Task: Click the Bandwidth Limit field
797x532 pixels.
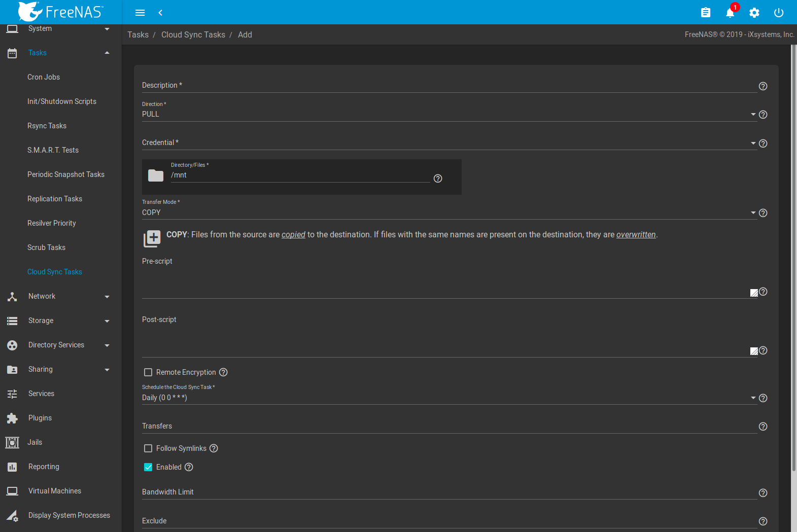Action: coord(449,492)
